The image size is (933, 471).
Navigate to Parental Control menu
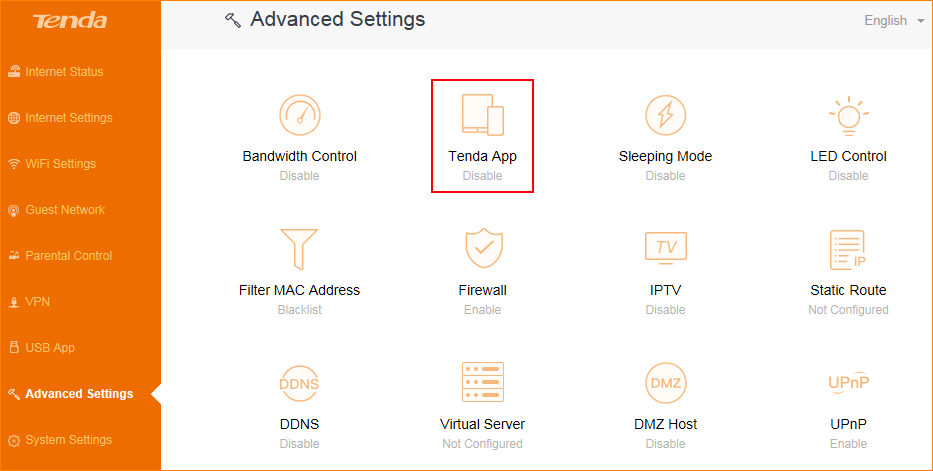pos(68,256)
